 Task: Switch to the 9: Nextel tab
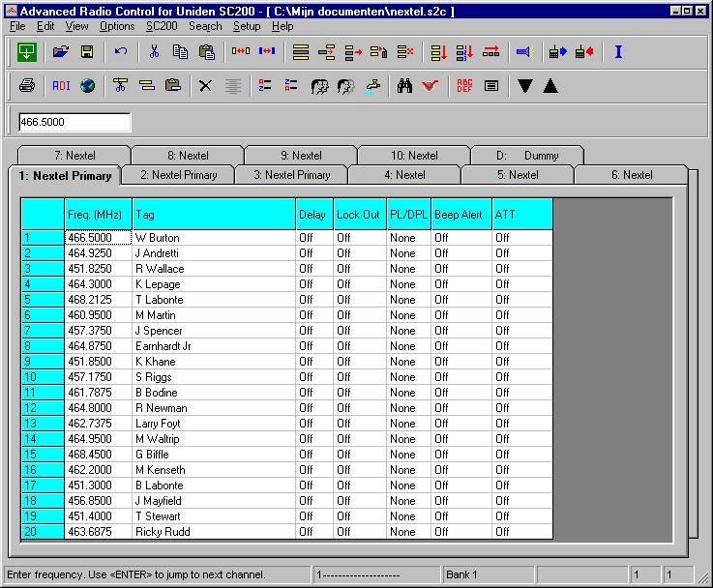click(301, 156)
